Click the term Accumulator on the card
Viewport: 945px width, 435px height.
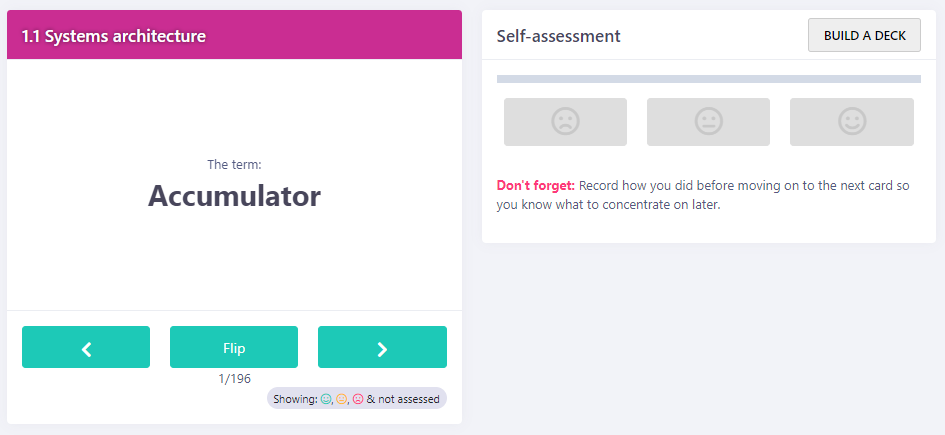pyautogui.click(x=234, y=196)
